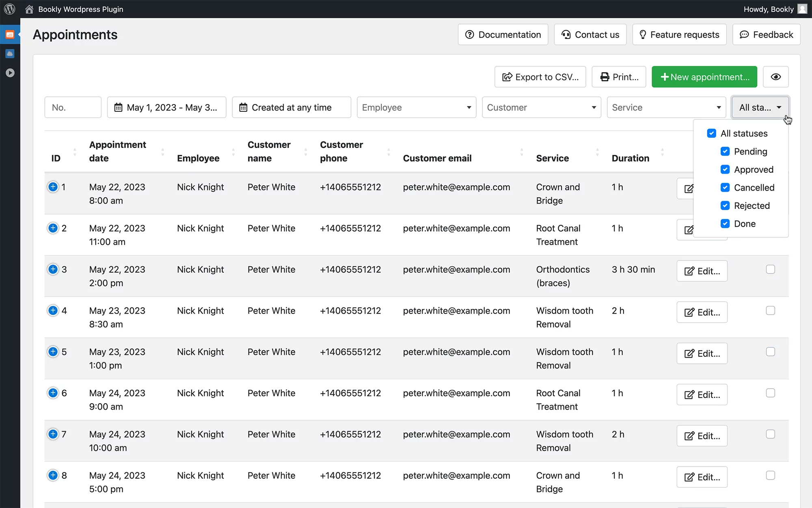Click the home icon beside Bookly Wordpress Plugin
This screenshot has width=812, height=508.
[x=29, y=9]
